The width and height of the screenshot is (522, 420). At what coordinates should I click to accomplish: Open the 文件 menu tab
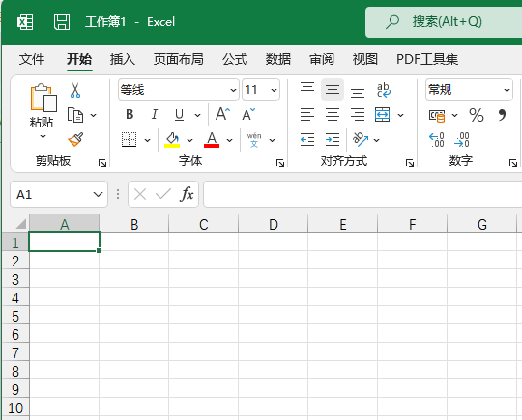32,59
